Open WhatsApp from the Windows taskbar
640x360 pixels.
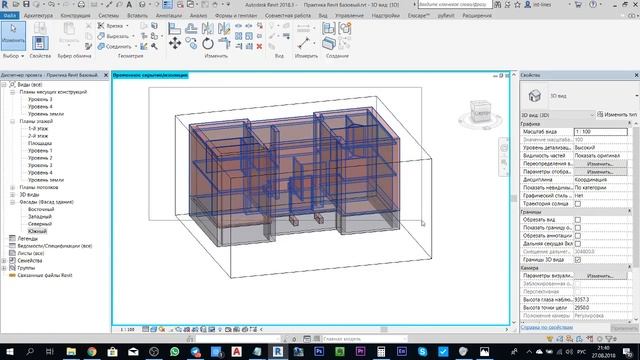(x=174, y=351)
